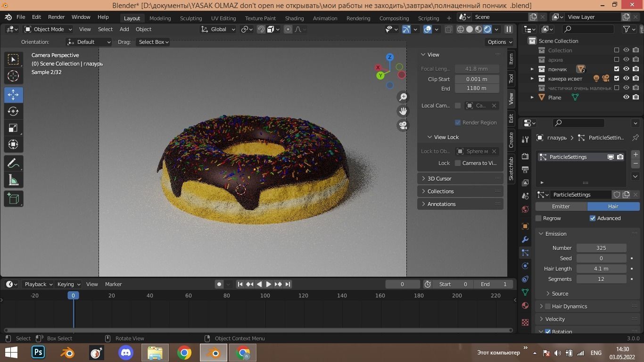The width and height of the screenshot is (644, 362).
Task: Disable the Advanced checkbox
Action: point(593,218)
